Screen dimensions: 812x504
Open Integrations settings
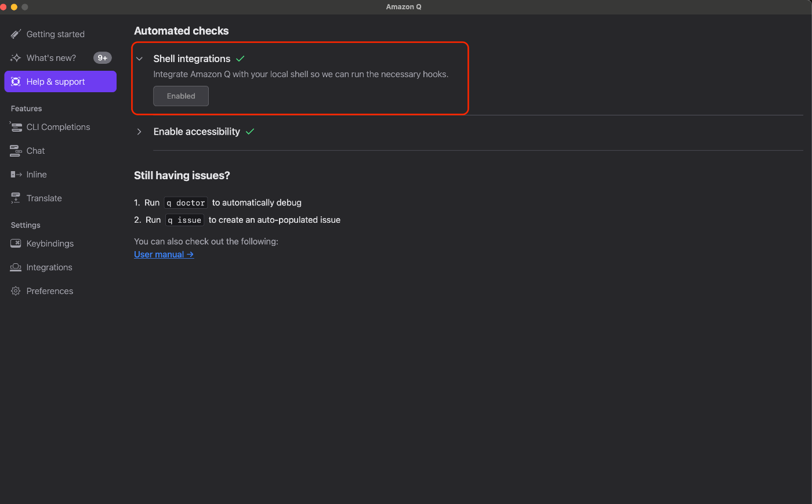[x=60, y=267]
